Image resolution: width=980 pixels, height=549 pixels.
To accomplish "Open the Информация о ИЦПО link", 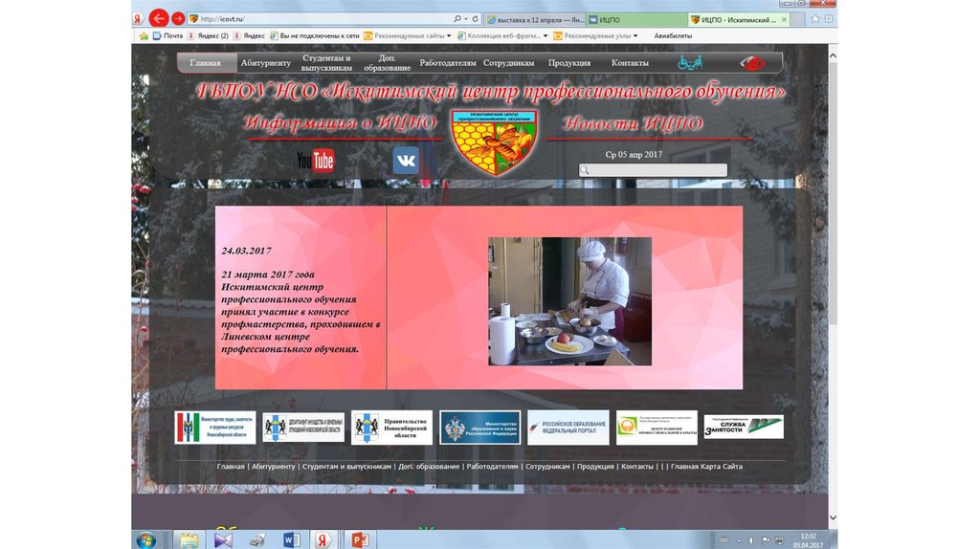I will click(340, 123).
